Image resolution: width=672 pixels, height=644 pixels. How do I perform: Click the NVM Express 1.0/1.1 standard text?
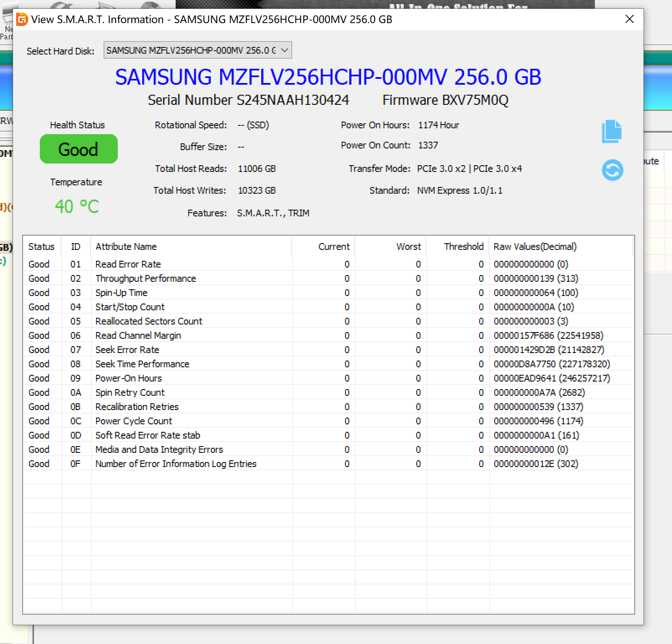459,190
